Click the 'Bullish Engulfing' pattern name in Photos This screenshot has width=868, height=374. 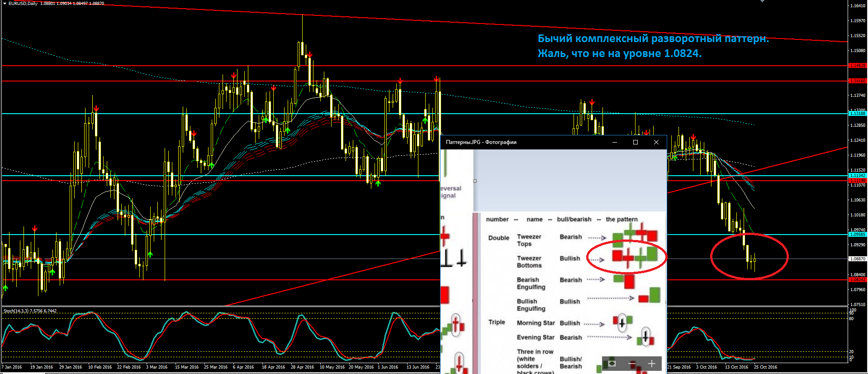tap(531, 305)
